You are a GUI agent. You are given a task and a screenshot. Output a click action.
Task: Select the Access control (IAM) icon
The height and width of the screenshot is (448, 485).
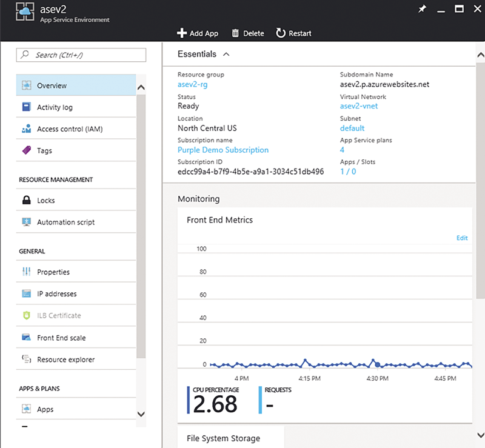click(27, 129)
